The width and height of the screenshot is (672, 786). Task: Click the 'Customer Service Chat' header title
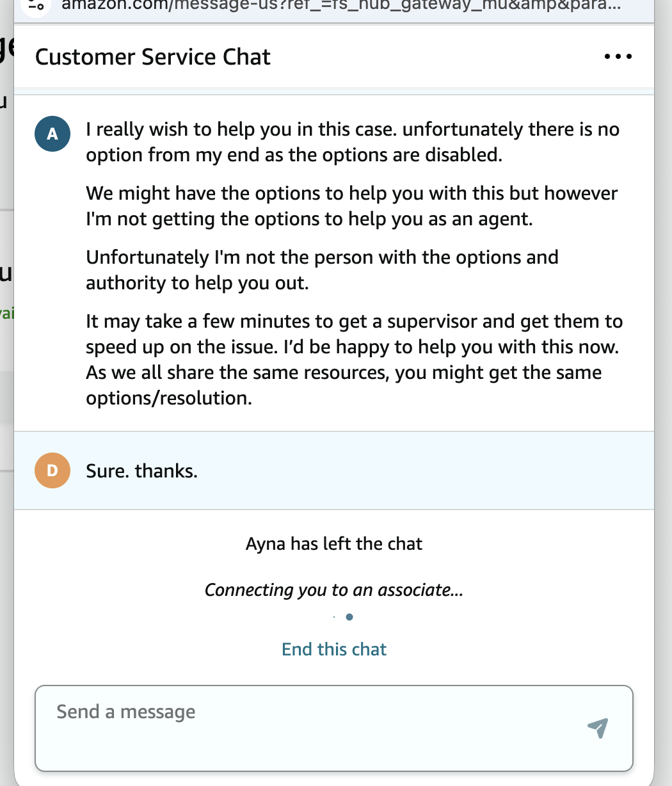click(153, 57)
